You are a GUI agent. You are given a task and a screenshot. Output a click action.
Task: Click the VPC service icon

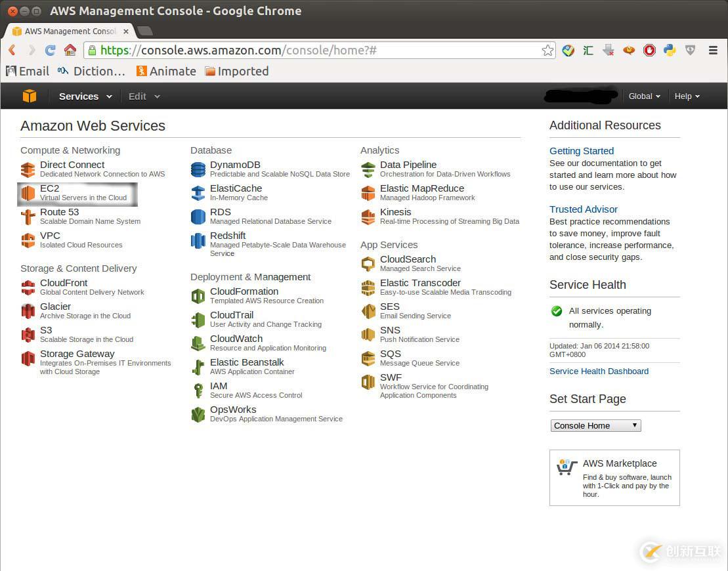click(x=28, y=240)
